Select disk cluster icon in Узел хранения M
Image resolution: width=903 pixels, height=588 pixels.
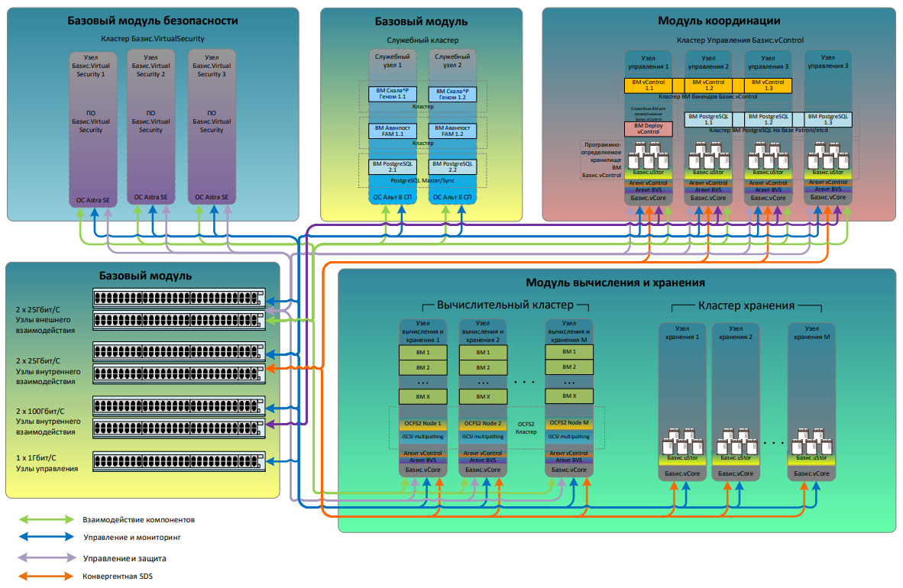(x=811, y=442)
